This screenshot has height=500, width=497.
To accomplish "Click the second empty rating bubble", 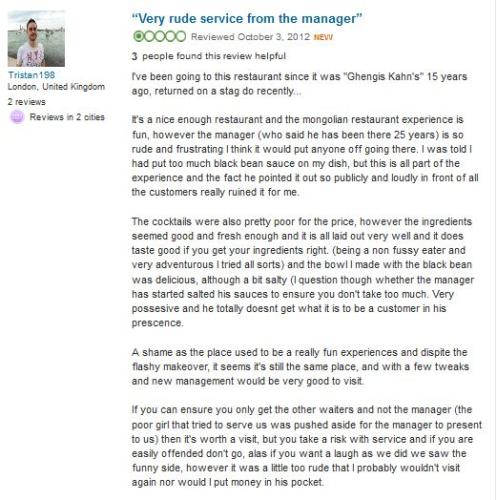I will [x=149, y=36].
